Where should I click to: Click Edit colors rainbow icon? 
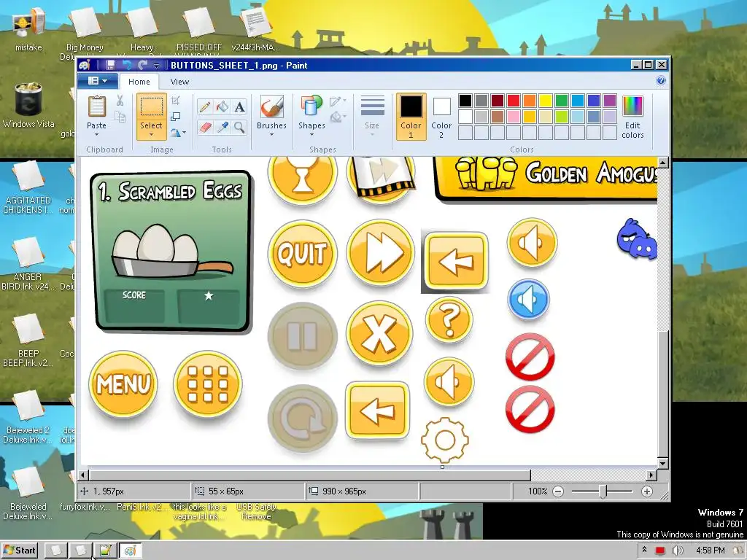point(632,106)
